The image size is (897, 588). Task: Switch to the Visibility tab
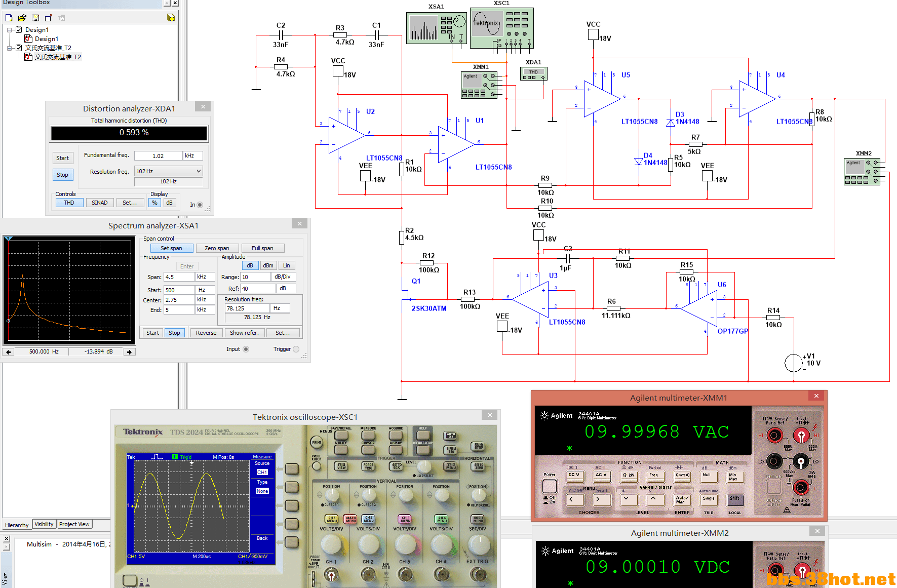point(44,524)
